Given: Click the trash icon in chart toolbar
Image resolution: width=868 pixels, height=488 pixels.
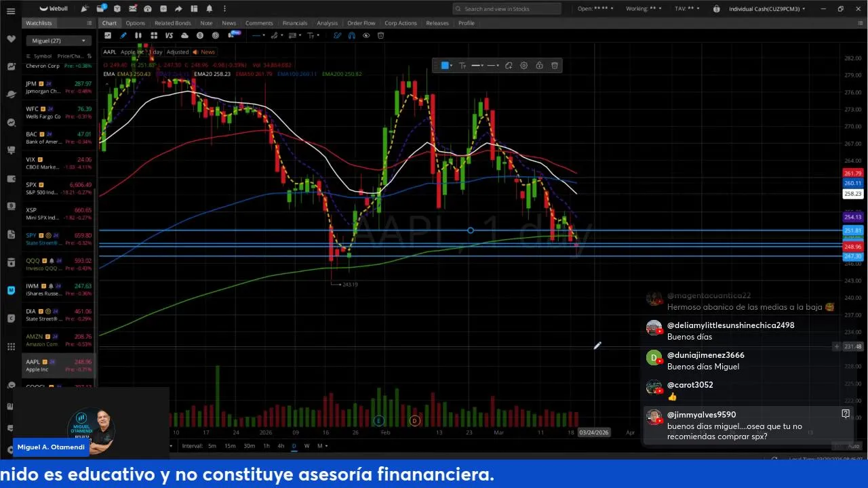Looking at the screenshot, I should click(x=380, y=35).
